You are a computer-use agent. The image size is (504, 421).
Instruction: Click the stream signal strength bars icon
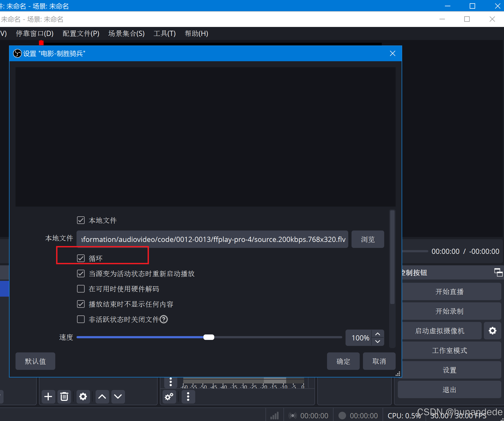point(274,416)
